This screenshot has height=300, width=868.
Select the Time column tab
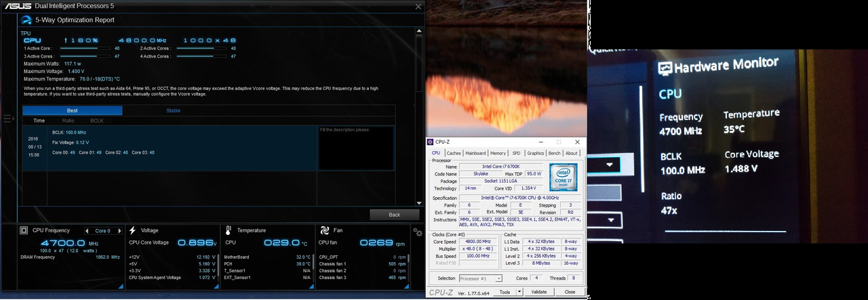[x=39, y=121]
